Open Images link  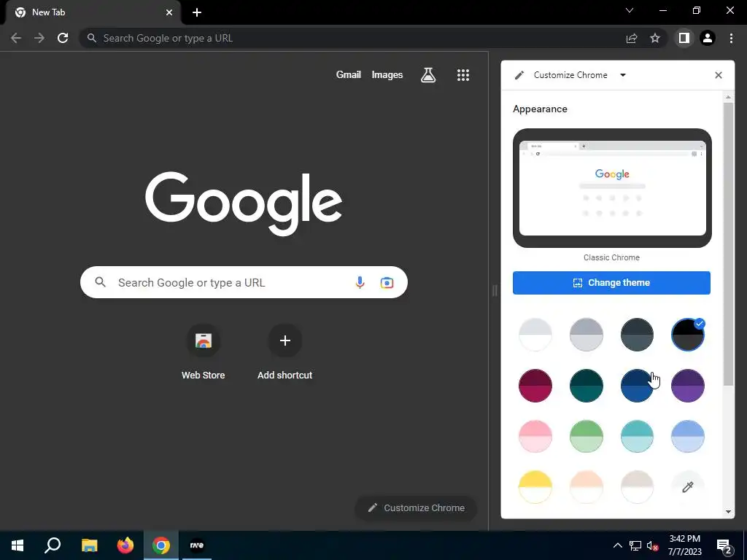[387, 75]
